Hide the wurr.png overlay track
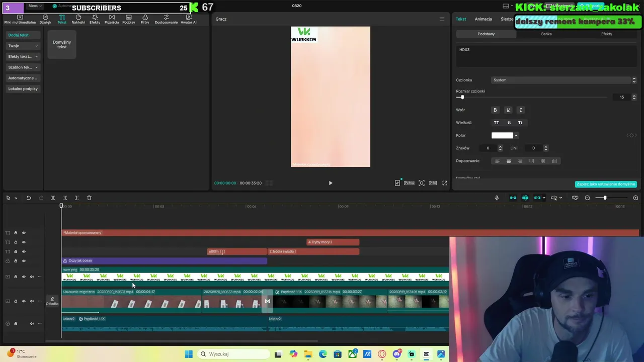644x362 pixels. click(23, 277)
